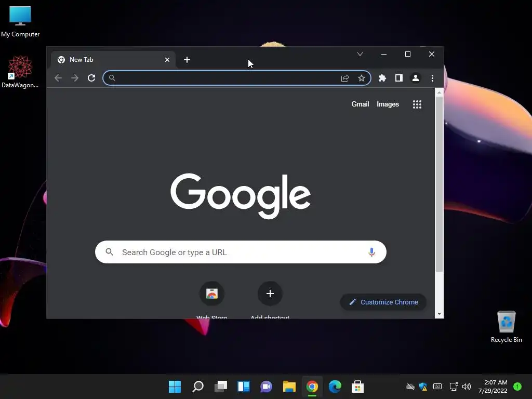Click the page vertical scrollbar thumb
The height and width of the screenshot is (399, 532).
click(x=439, y=184)
